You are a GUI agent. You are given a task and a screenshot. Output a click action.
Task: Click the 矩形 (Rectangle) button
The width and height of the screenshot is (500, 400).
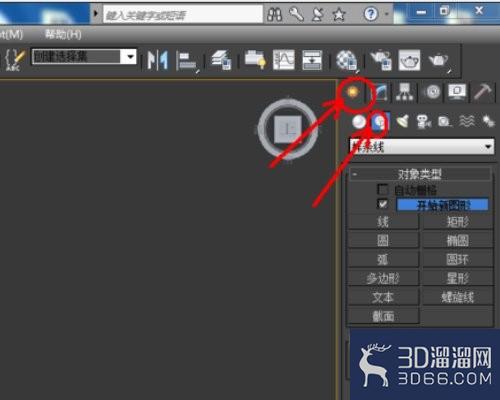(458, 221)
